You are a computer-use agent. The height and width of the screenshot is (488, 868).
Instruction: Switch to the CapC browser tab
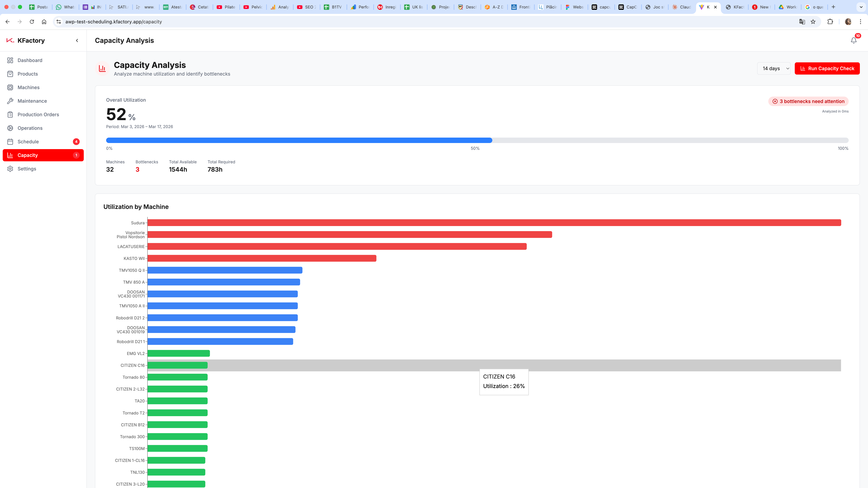point(628,7)
